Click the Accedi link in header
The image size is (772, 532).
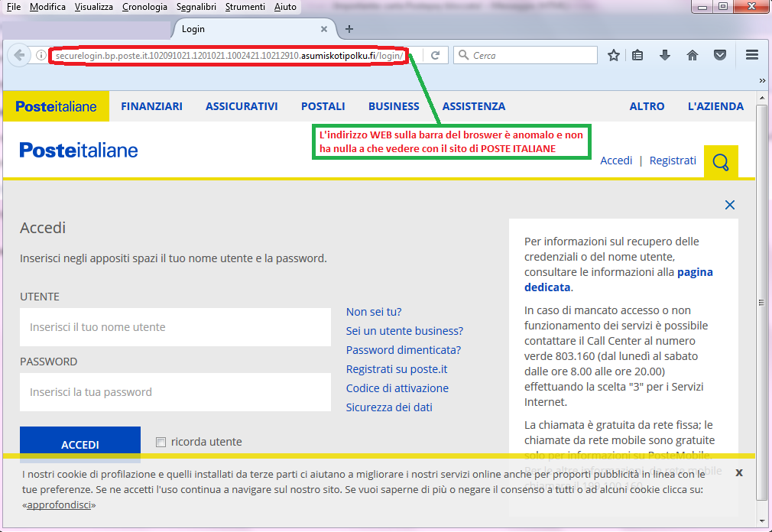point(616,161)
